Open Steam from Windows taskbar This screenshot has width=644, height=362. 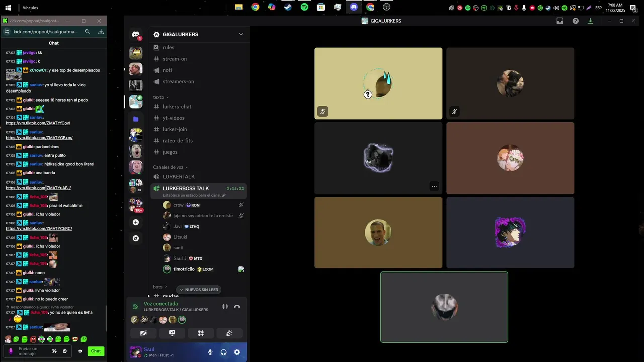click(x=288, y=7)
